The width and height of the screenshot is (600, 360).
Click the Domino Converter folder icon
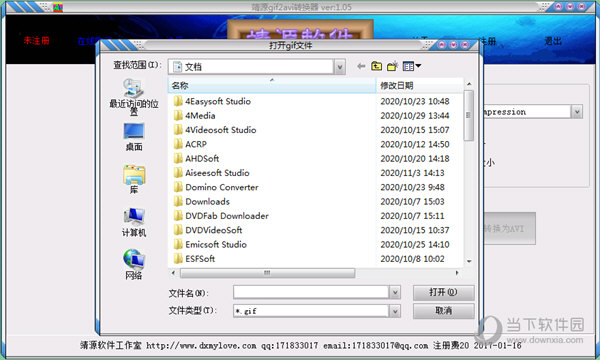(178, 187)
